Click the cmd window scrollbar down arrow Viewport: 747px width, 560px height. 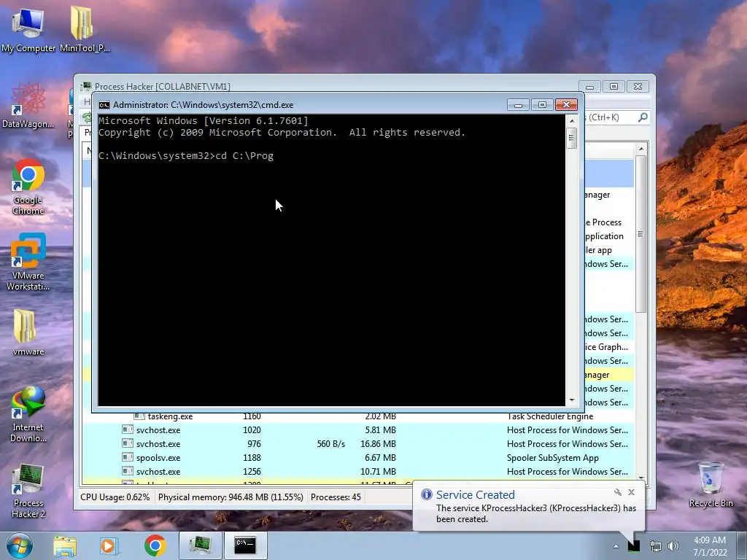[572, 400]
